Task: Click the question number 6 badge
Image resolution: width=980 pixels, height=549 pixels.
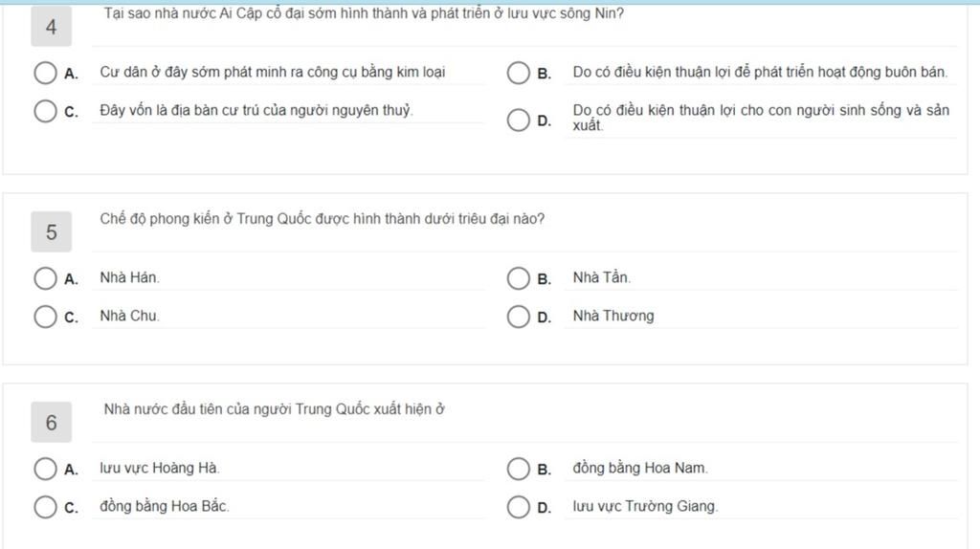Action: tap(51, 423)
